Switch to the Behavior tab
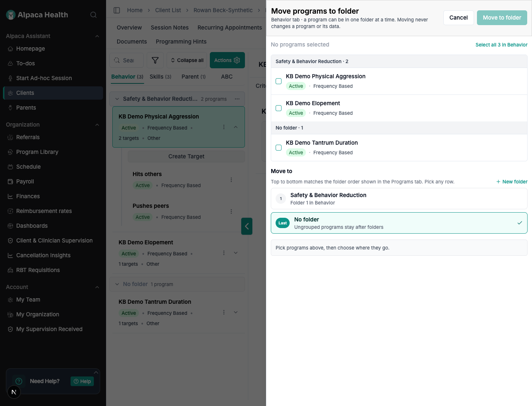 pos(127,77)
